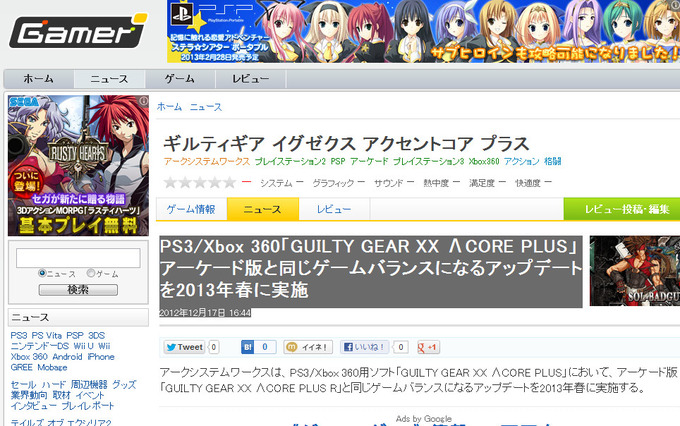The height and width of the screenshot is (426, 680).
Task: Click the mixi イイネ! button
Action: 308,347
